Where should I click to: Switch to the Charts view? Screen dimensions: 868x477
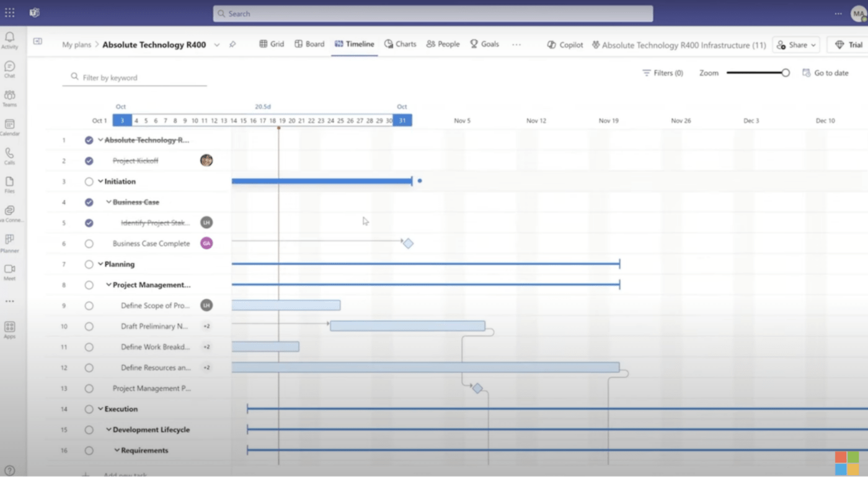point(401,44)
